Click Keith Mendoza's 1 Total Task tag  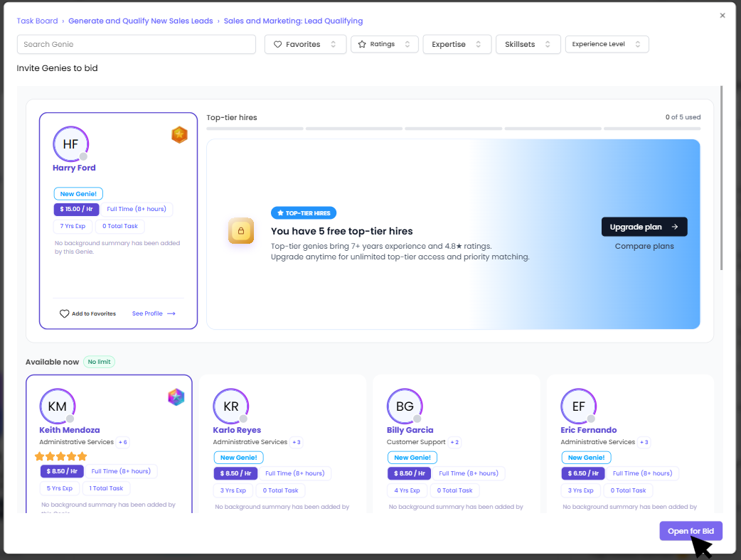106,488
